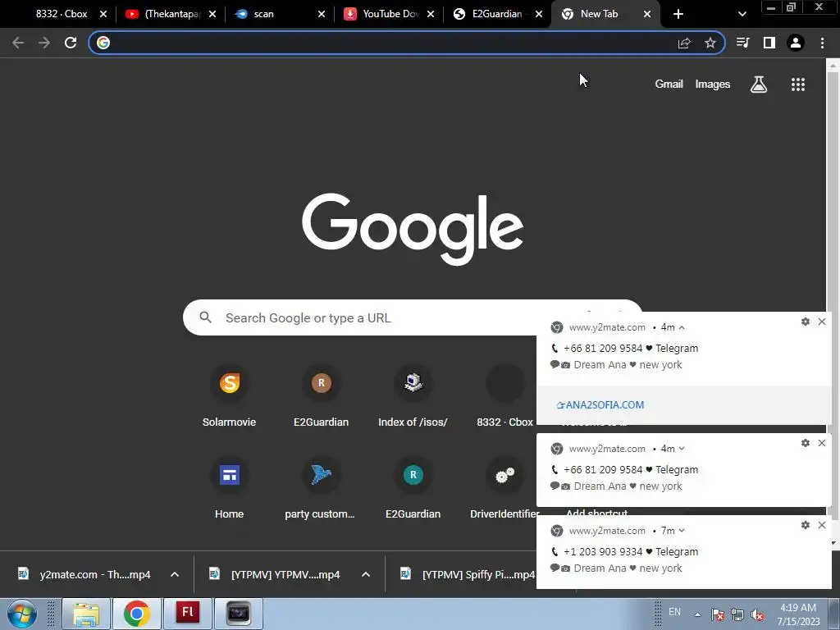The image size is (840, 630).
Task: Open Search Labs flask icon
Action: (x=759, y=84)
